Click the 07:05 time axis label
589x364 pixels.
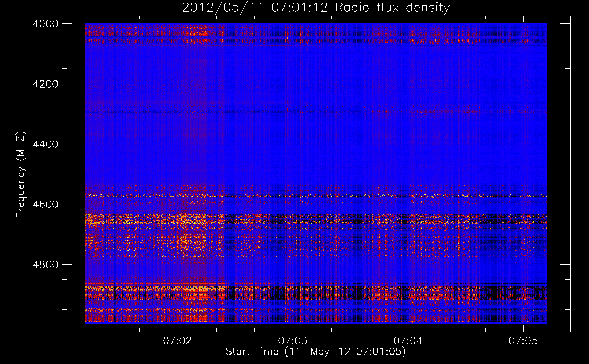(x=523, y=341)
